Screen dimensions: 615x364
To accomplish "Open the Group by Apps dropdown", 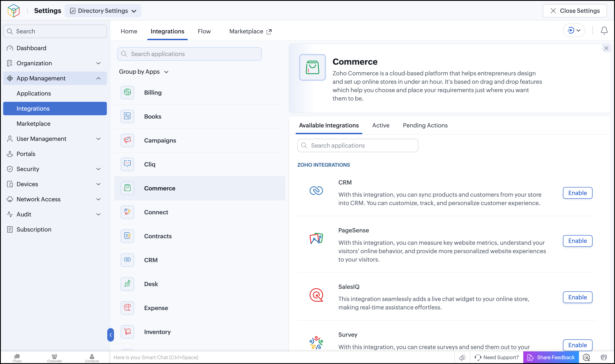I will click(144, 72).
